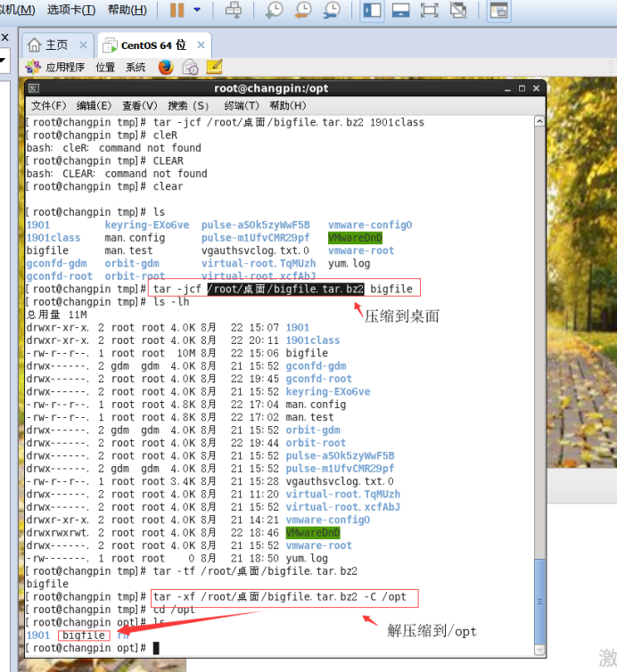Click the home icon on 主页 tab
617x672 pixels.
pyautogui.click(x=34, y=45)
